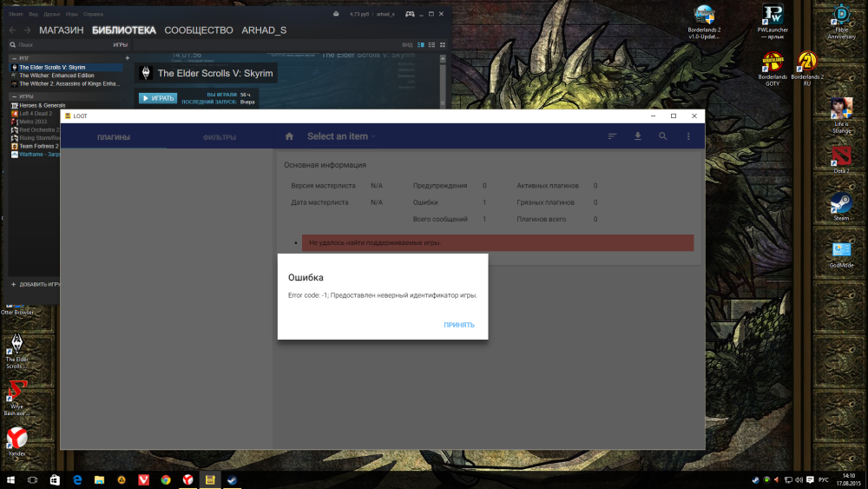The image size is (868, 489).
Task: Open File Explorer from taskbar
Action: tap(99, 480)
